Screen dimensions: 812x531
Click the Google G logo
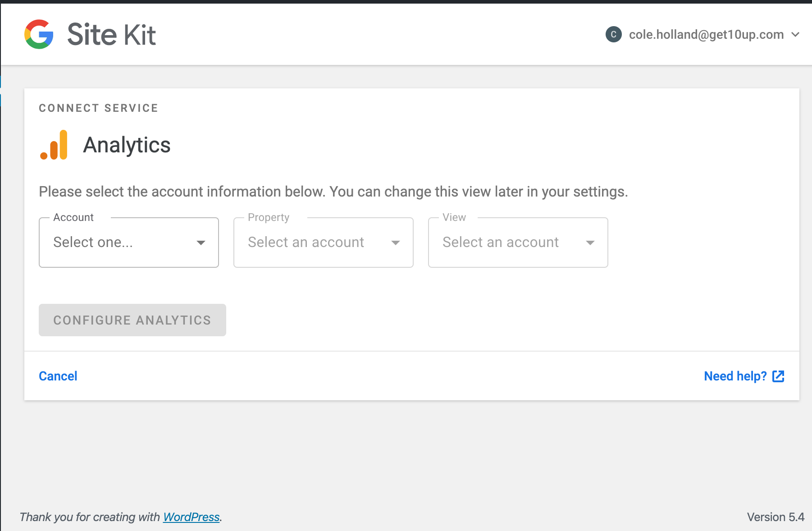[x=39, y=34]
